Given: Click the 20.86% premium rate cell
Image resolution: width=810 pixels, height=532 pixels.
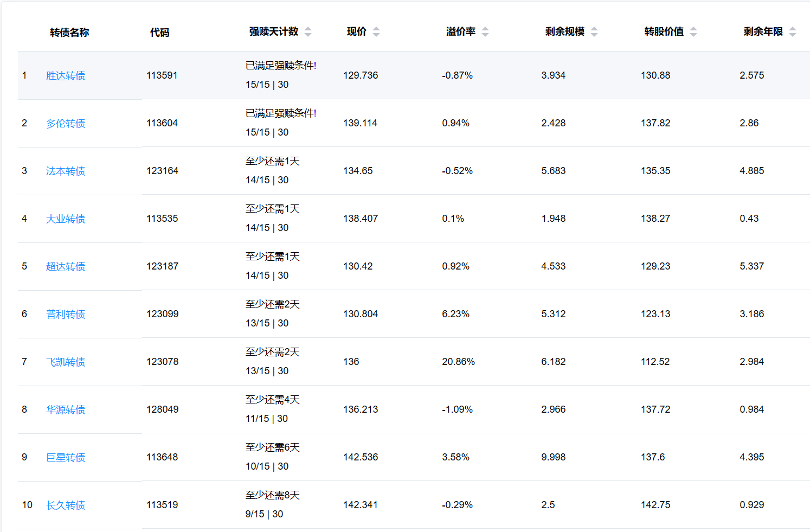Looking at the screenshot, I should click(x=458, y=362).
